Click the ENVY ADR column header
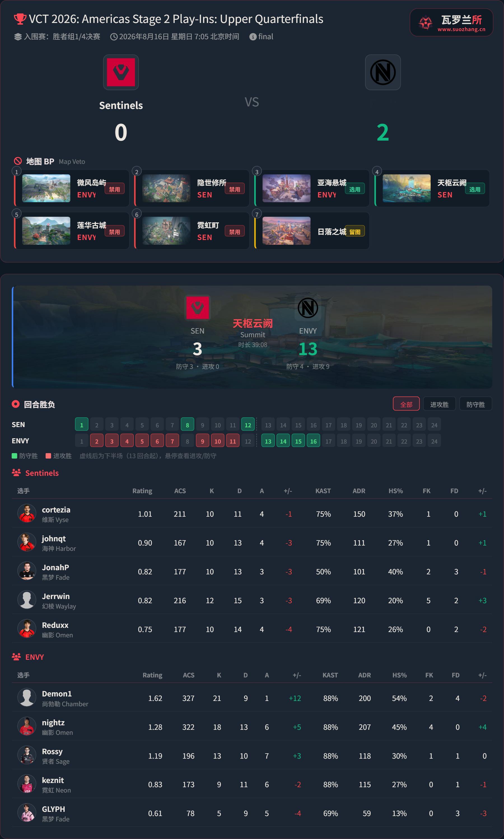 click(x=364, y=675)
